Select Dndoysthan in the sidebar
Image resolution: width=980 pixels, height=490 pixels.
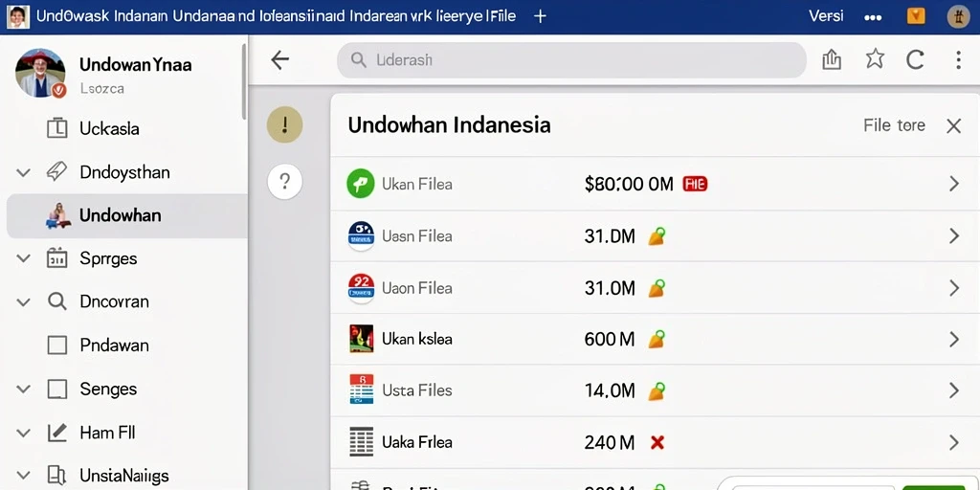coord(124,172)
